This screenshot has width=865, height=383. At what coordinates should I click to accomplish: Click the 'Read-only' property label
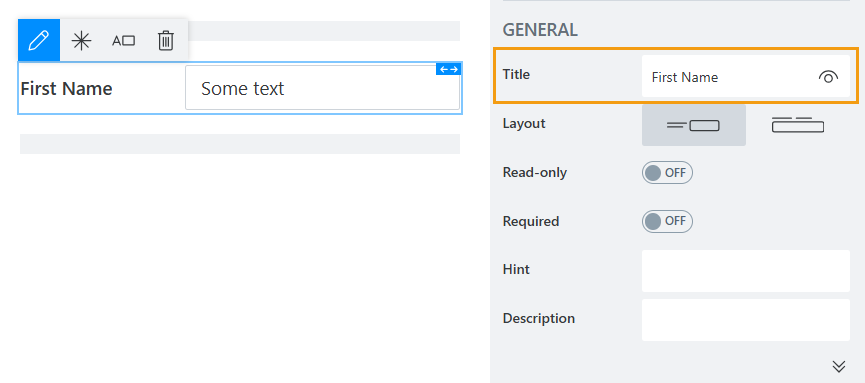pyautogui.click(x=535, y=173)
